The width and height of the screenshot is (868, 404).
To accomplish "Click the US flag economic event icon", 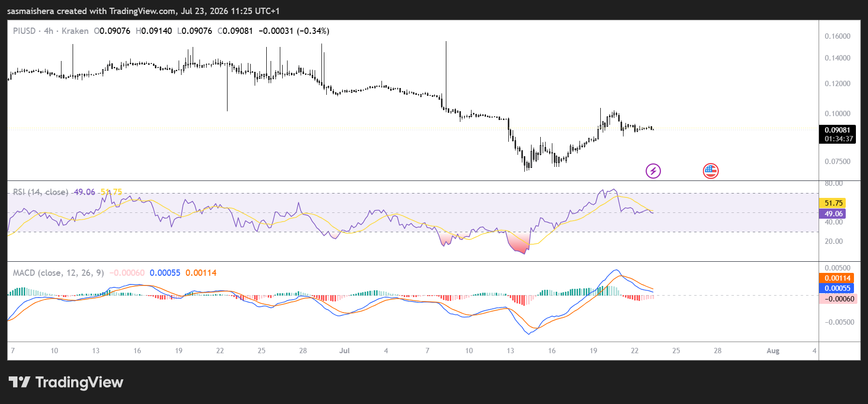I will tap(711, 171).
